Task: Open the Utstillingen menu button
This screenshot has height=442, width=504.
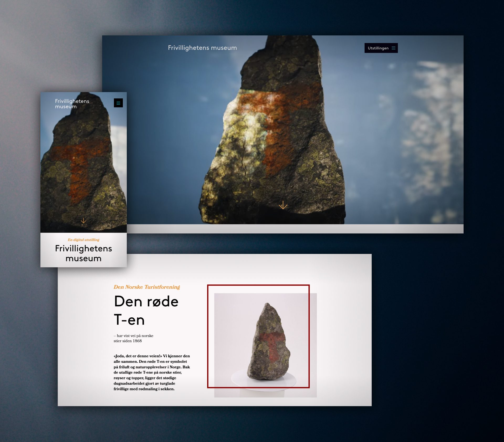Action: [x=378, y=48]
